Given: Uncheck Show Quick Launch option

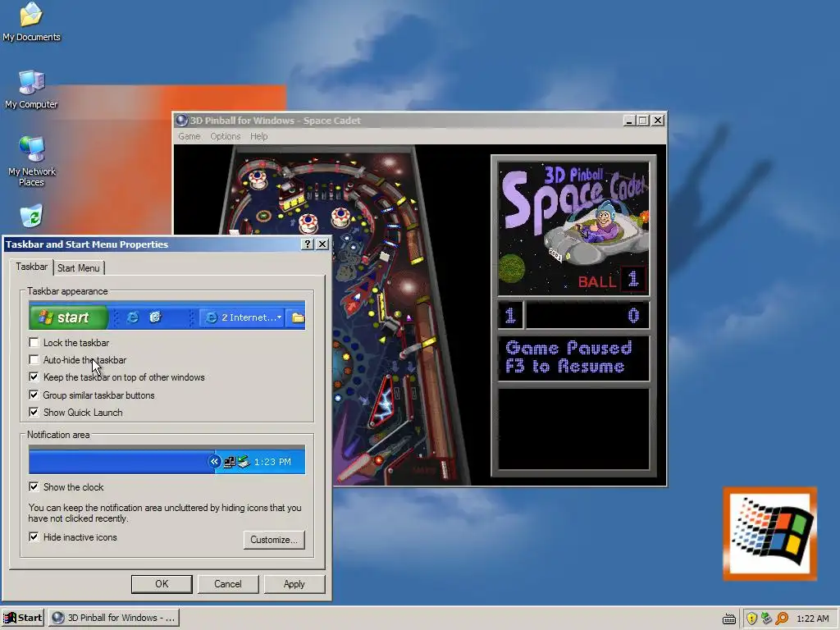Looking at the screenshot, I should tap(34, 412).
